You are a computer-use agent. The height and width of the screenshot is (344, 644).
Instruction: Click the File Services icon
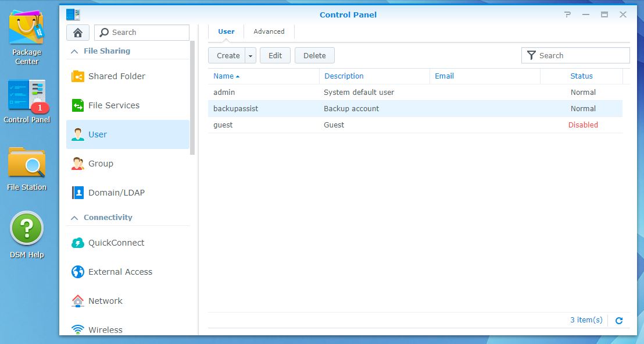coord(78,105)
